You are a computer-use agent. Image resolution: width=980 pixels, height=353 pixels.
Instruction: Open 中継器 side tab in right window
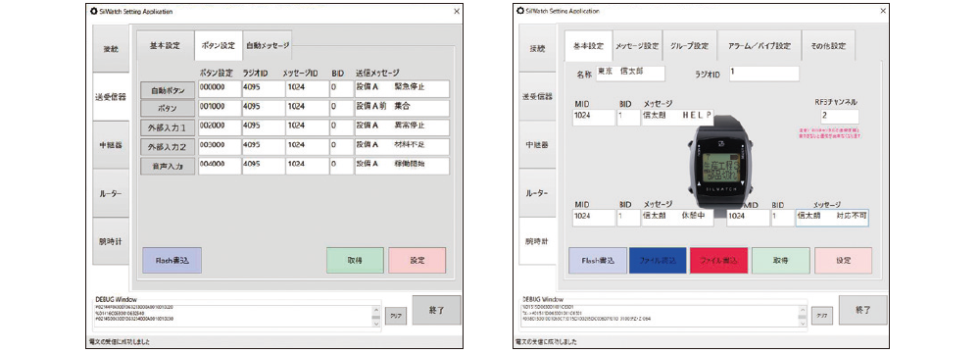pyautogui.click(x=537, y=144)
